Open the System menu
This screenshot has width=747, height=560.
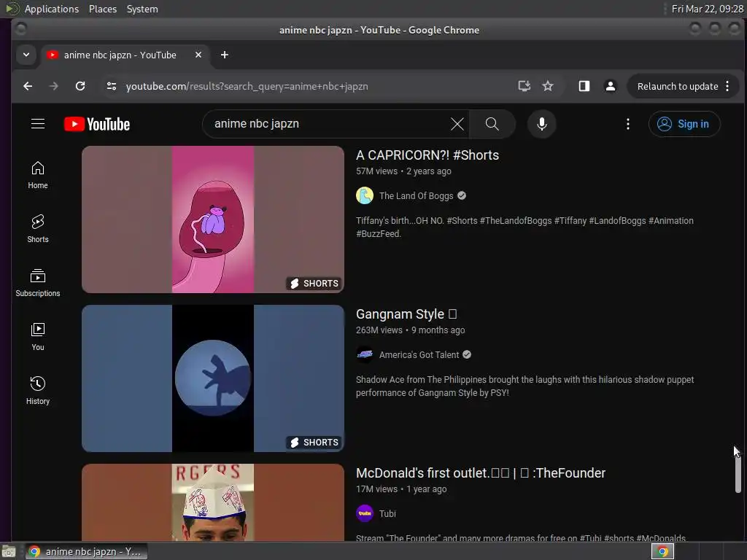(142, 9)
